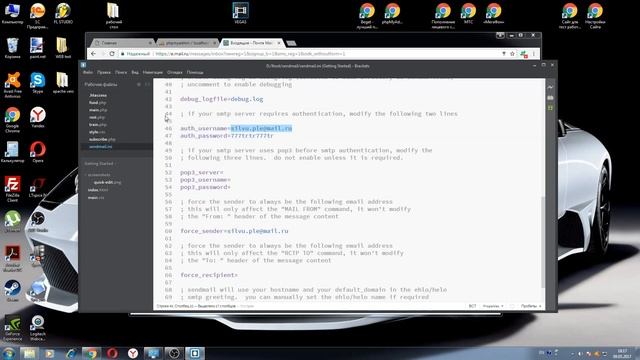Open language mode dropdown in status bar
640x360 pixels.
(x=493, y=306)
